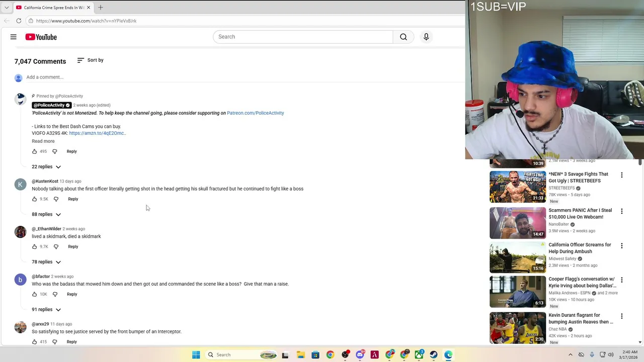Reply to the bfactor comment
Screen dimensions: 644x362
[72, 294]
